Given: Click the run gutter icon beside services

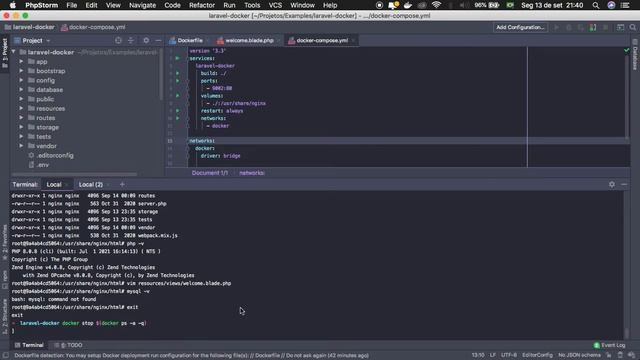Looking at the screenshot, I should pyautogui.click(x=178, y=58).
